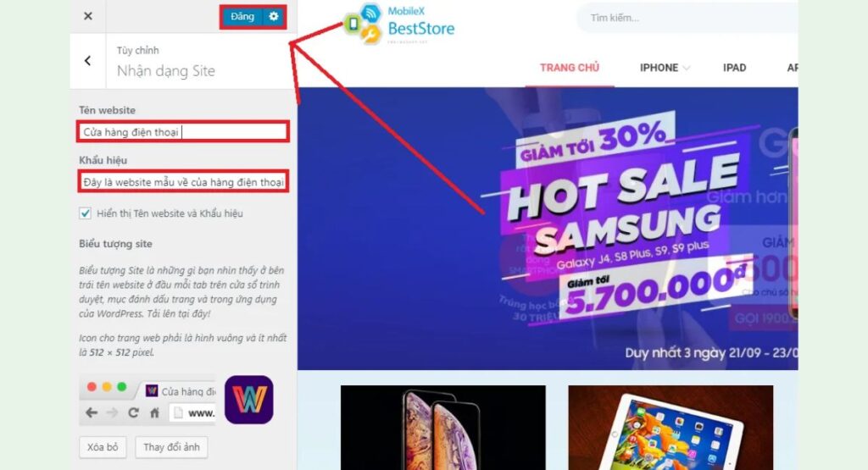Click the small favicon in browser tab preview
Image resolution: width=868 pixels, height=470 pixels.
pos(151,391)
